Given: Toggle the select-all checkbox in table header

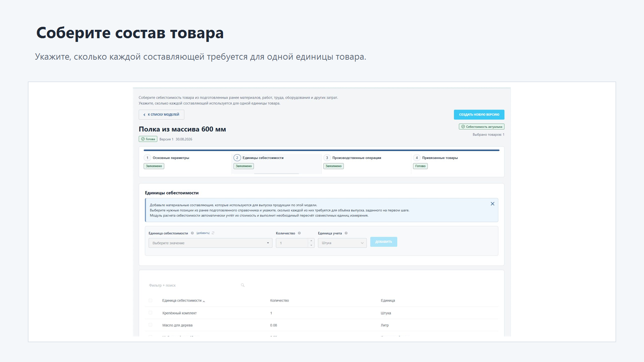Looking at the screenshot, I should pyautogui.click(x=150, y=301).
